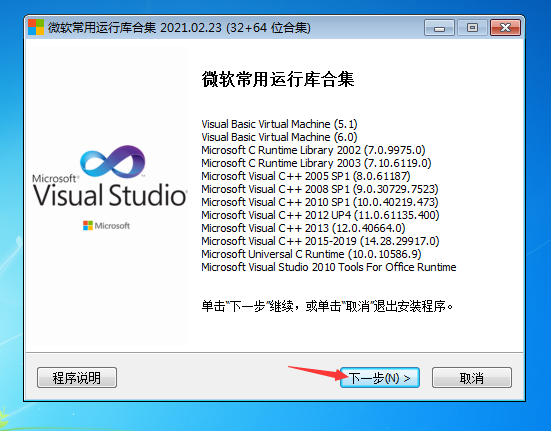Click Microsoft C Runtime Library 2002 entry
This screenshot has width=551, height=431.
tap(313, 150)
